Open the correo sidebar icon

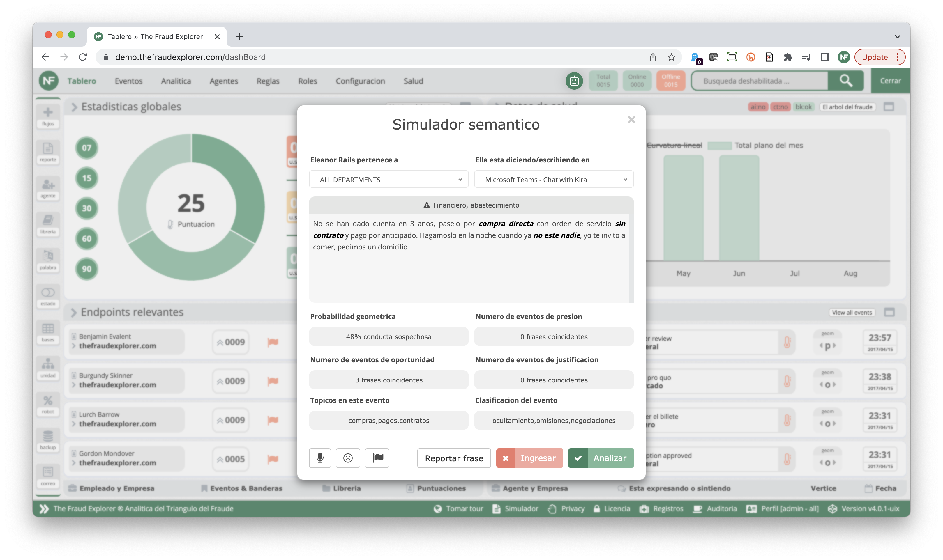coord(48,476)
